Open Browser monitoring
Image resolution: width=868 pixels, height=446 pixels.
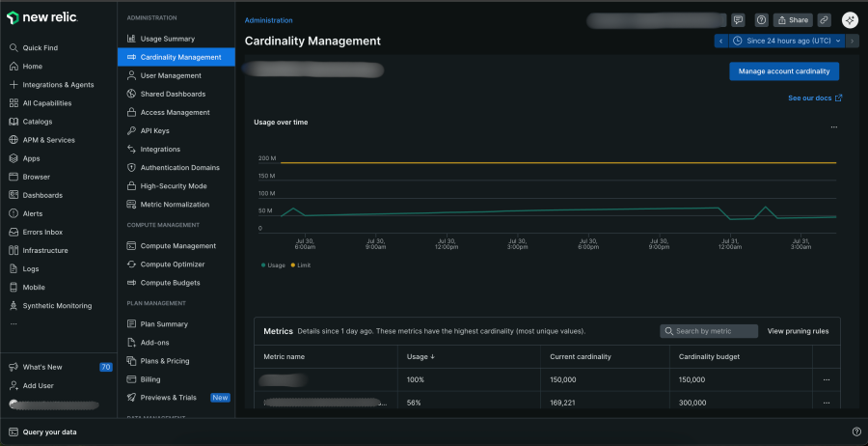[x=30, y=177]
